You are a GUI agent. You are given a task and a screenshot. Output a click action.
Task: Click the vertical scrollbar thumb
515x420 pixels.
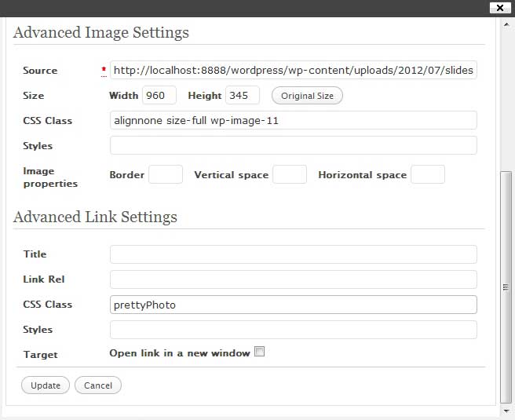point(506,287)
